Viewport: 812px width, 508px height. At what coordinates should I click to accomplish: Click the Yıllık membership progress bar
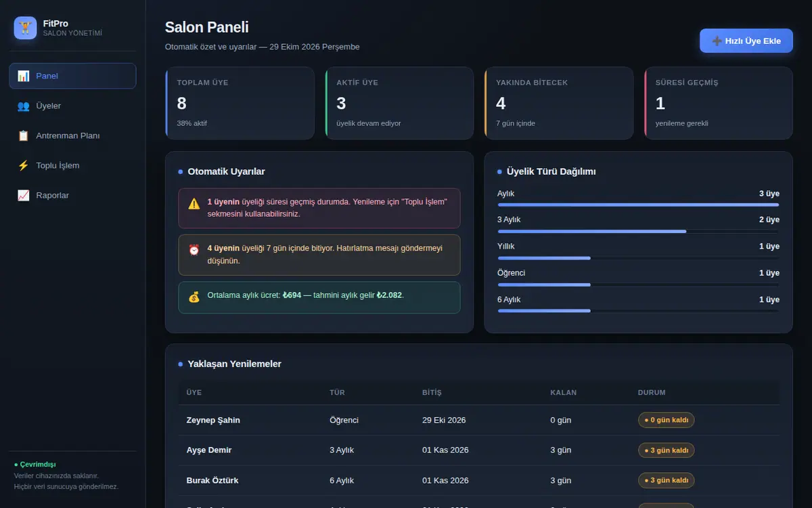(638, 258)
